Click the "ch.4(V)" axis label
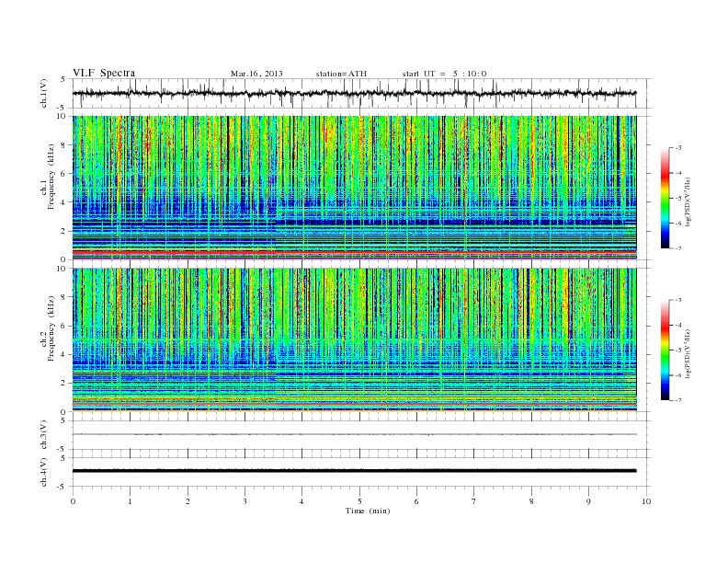Viewport: 728px width, 563px height. (x=44, y=472)
